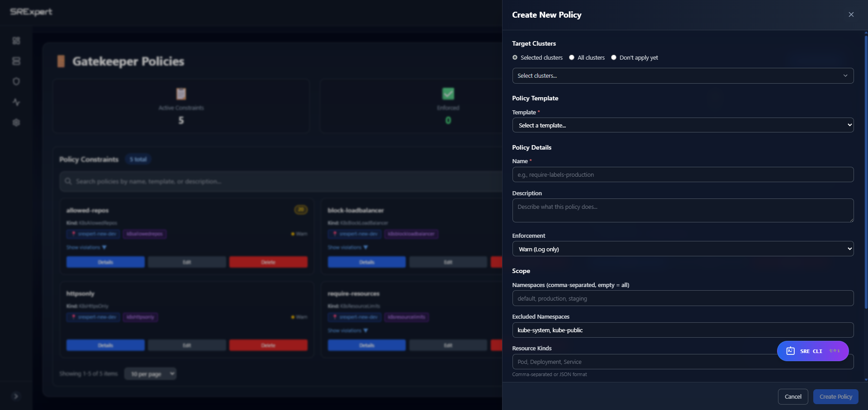
Task: Select the All clusters radio option
Action: click(572, 57)
